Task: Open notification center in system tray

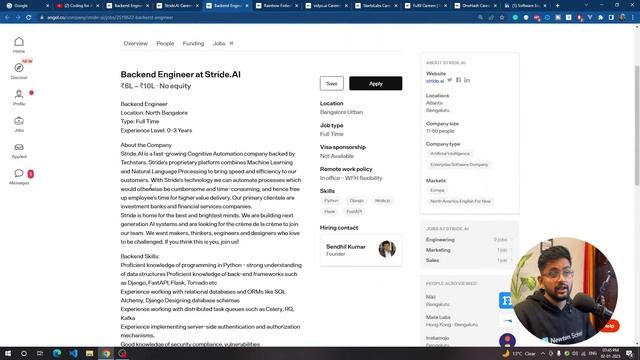Action: 630,353
